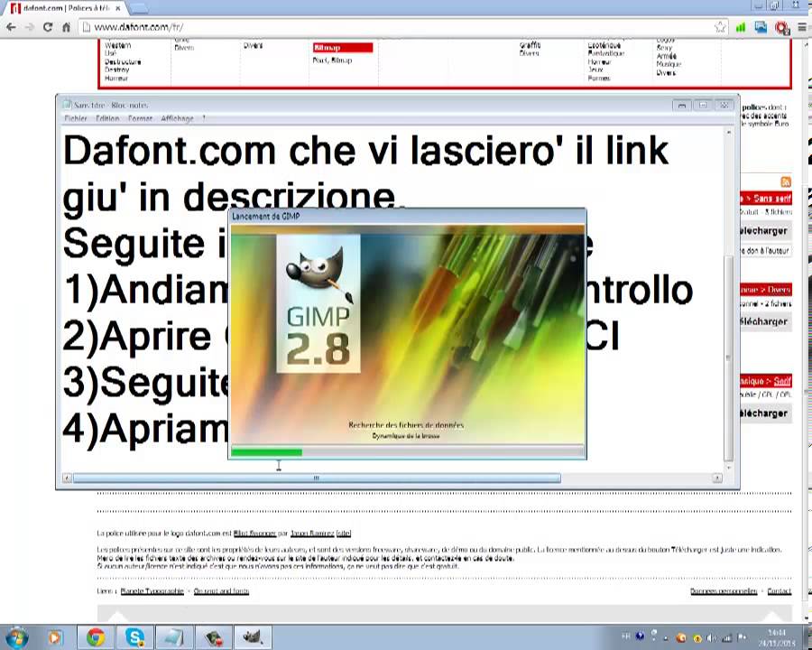Click the orange RSS feed icon
812x650 pixels.
pos(786,182)
